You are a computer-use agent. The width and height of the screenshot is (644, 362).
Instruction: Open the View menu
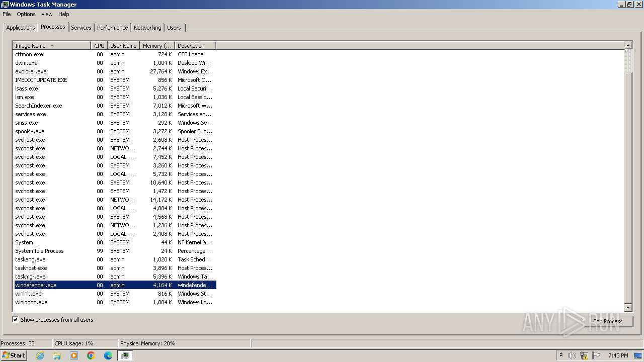click(47, 14)
